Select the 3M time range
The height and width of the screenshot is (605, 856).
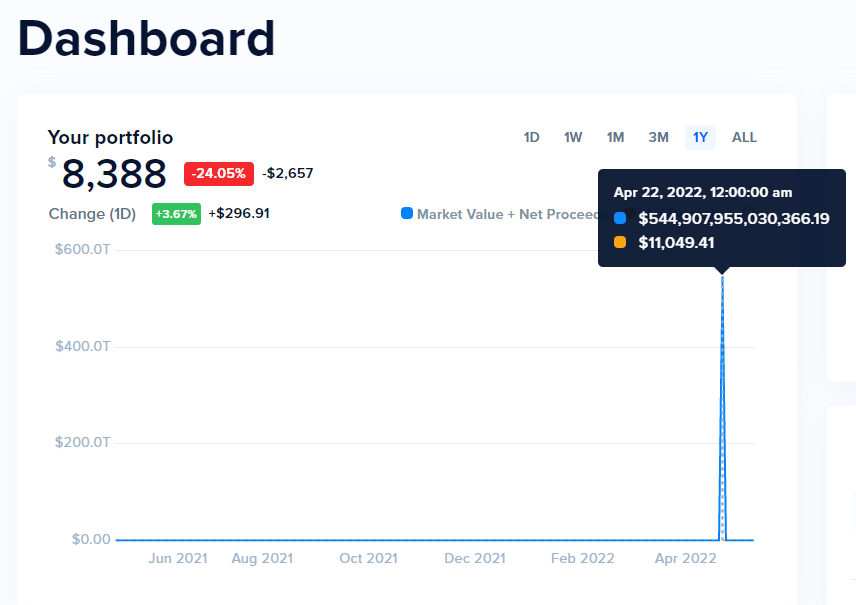tap(658, 138)
